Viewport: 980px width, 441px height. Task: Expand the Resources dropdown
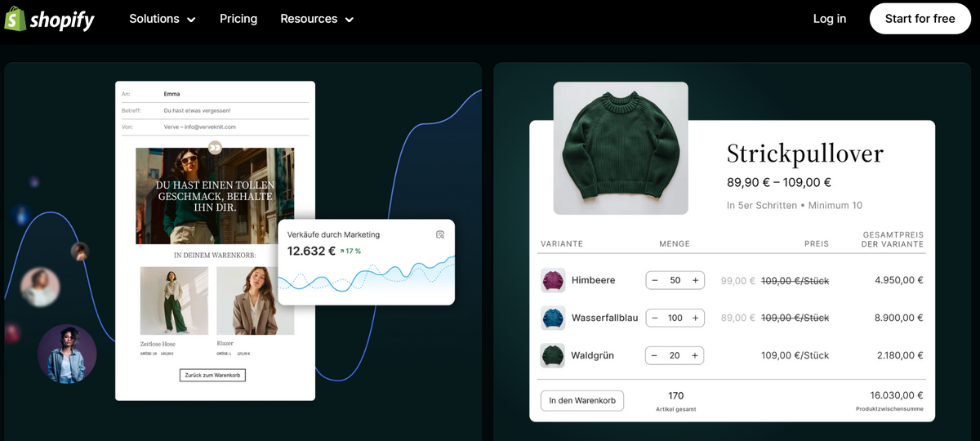coord(317,19)
